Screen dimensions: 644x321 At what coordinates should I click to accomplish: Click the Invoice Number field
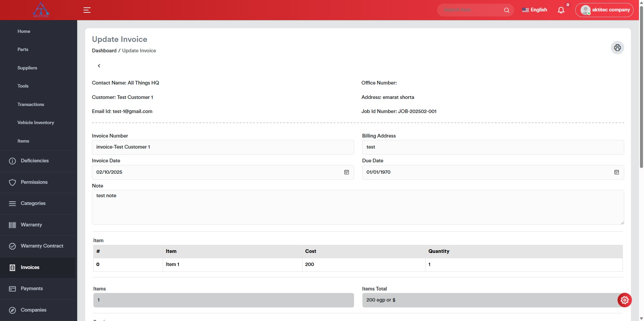coord(223,147)
